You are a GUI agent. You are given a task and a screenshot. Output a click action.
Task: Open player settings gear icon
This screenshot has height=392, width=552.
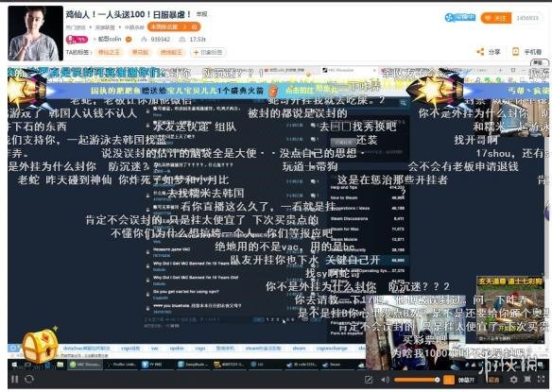click(x=513, y=380)
